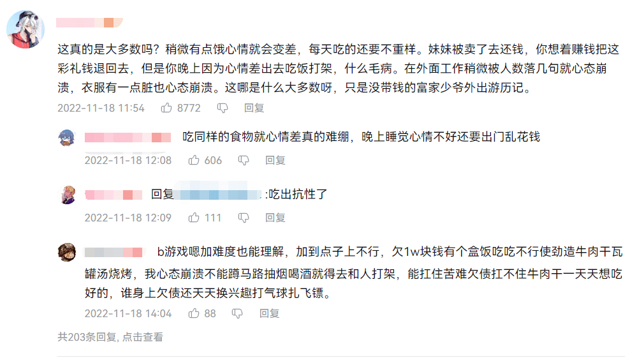
Task: Reply to the main comment from 11:54
Action: tap(254, 108)
